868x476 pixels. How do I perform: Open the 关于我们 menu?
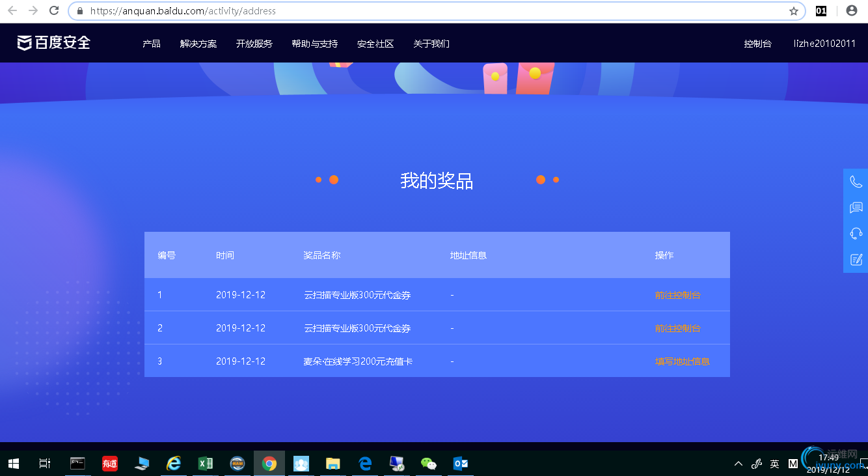coord(431,44)
